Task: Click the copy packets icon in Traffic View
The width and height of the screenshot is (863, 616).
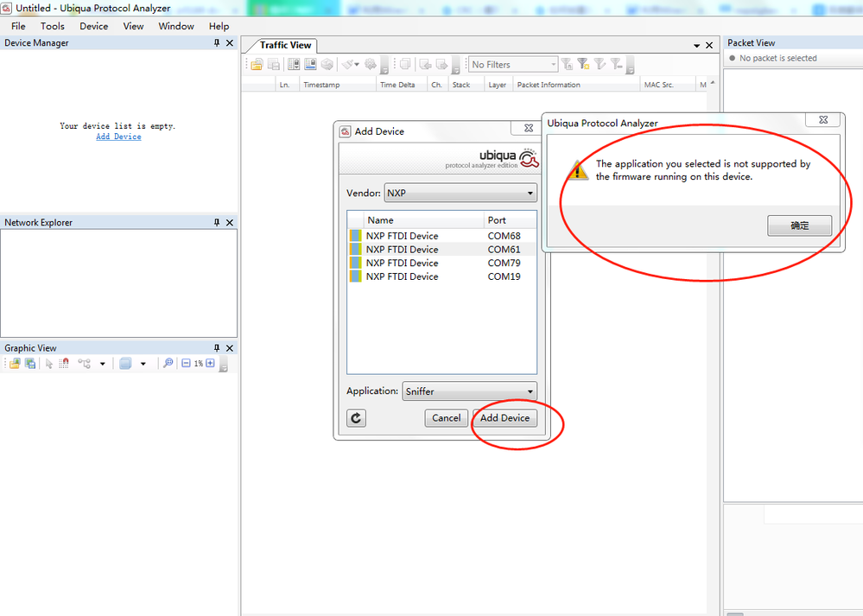Action: coord(405,65)
